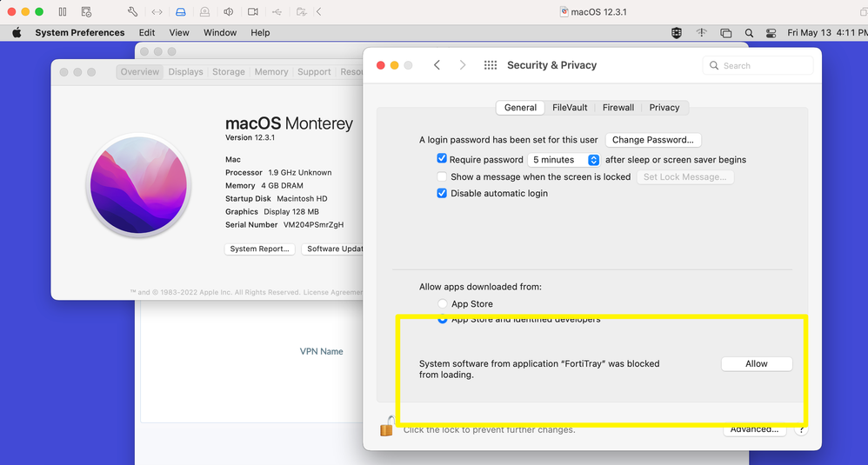
Task: Click Software Update button in About This Mac
Action: [332, 249]
